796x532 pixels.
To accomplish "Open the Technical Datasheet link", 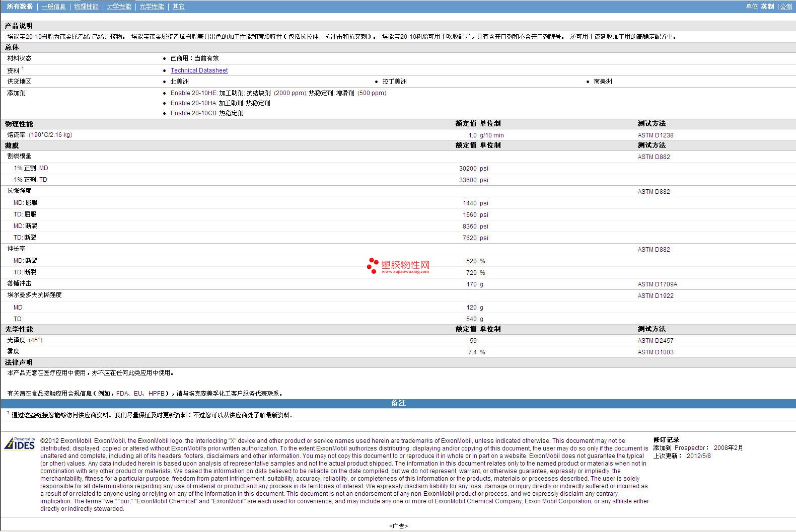I will click(x=199, y=70).
